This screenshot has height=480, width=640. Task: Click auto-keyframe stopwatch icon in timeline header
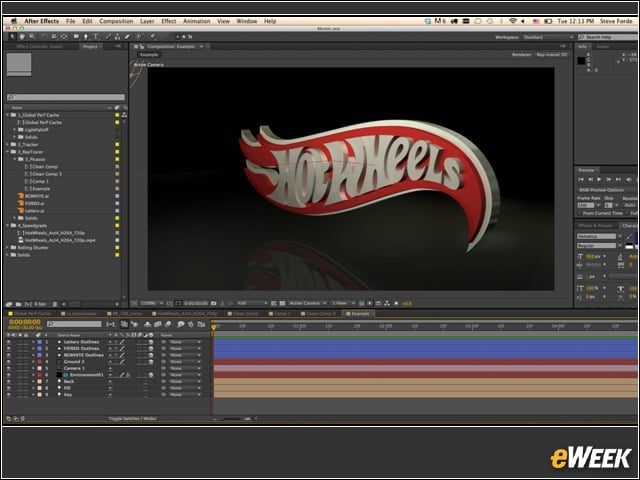tap(191, 324)
